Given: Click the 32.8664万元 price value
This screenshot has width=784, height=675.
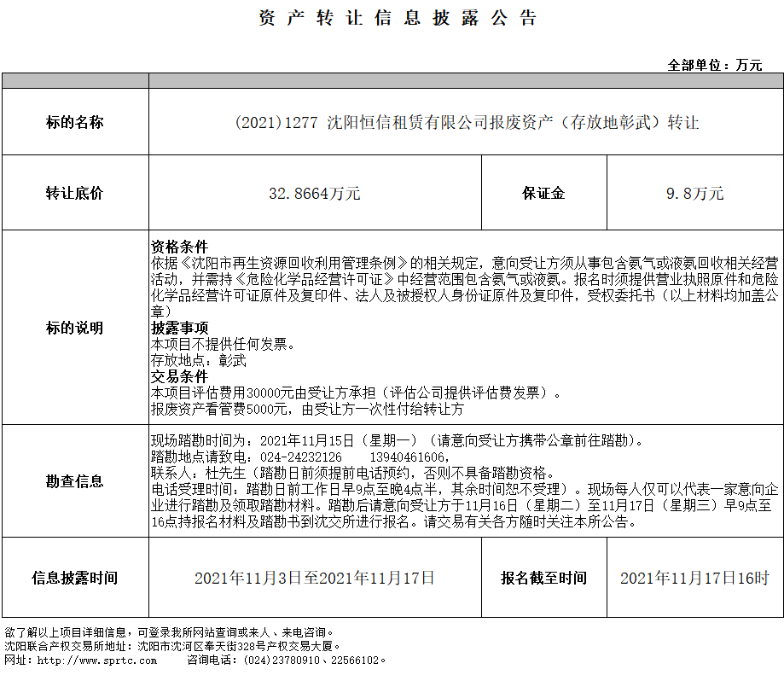Looking at the screenshot, I should point(315,194).
